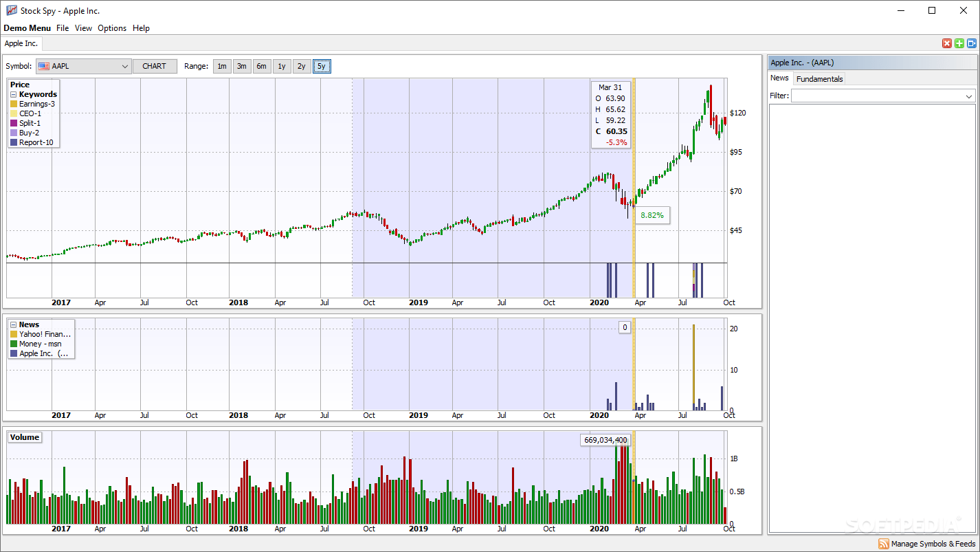Click the blue panel layout icon near the tabs
The image size is (980, 552).
(x=970, y=43)
